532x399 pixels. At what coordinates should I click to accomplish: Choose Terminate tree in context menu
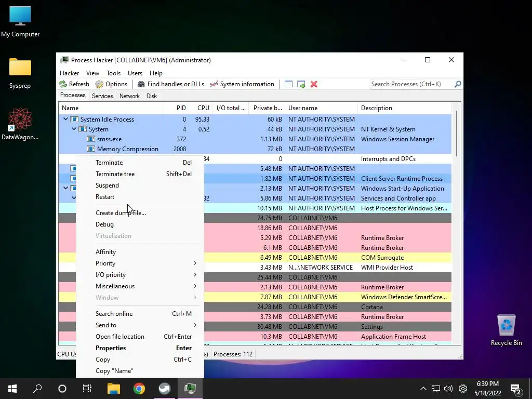pos(140,174)
